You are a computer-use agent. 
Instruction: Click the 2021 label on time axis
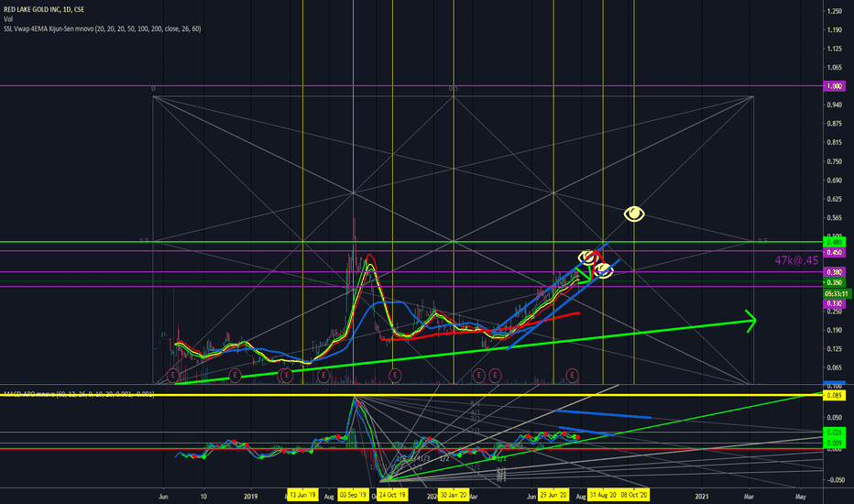(702, 497)
